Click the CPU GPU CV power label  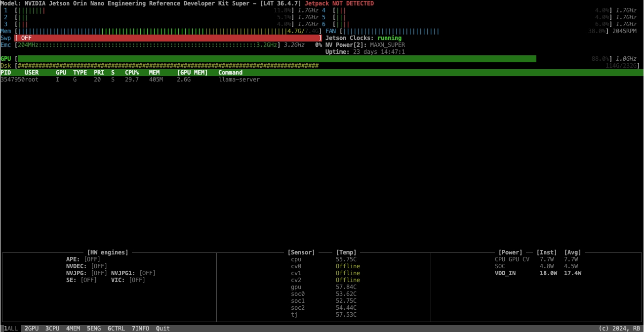512,259
